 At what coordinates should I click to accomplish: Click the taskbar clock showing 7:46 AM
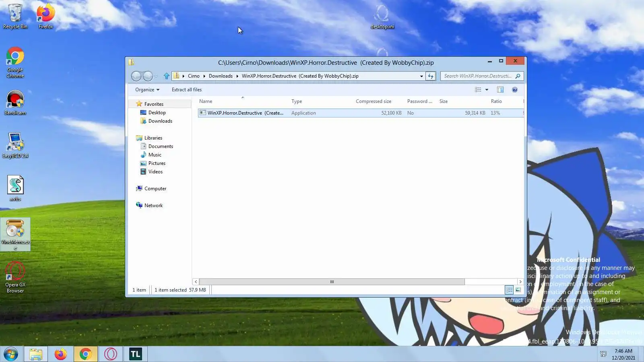tap(623, 354)
